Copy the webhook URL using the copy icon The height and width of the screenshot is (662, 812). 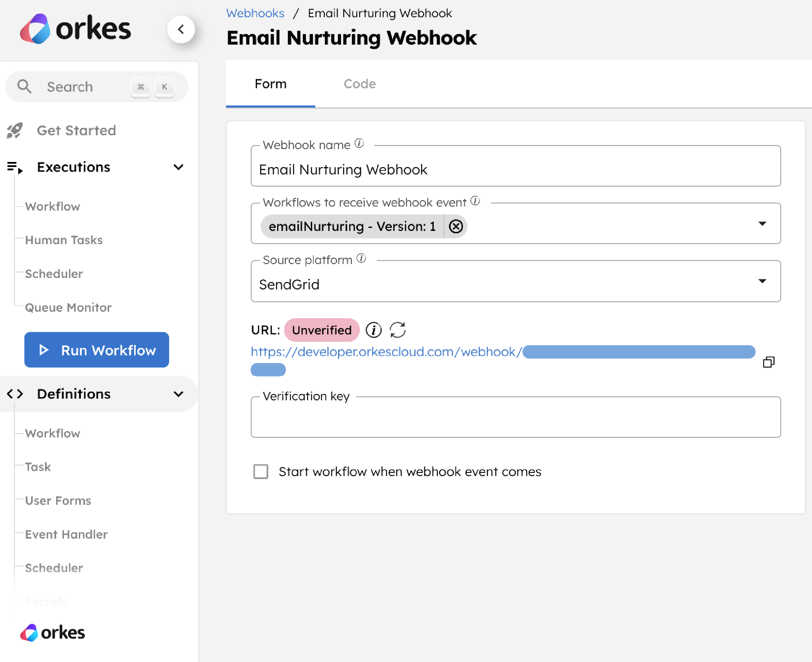click(769, 361)
